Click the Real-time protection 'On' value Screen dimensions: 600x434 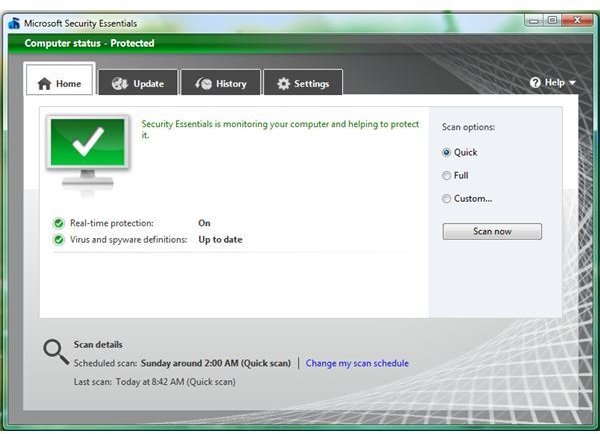pos(204,223)
